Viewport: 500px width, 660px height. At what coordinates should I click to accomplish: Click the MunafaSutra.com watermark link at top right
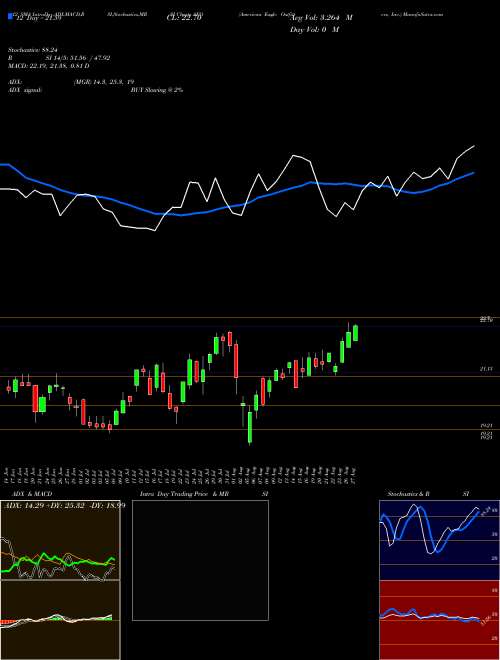(x=423, y=14)
